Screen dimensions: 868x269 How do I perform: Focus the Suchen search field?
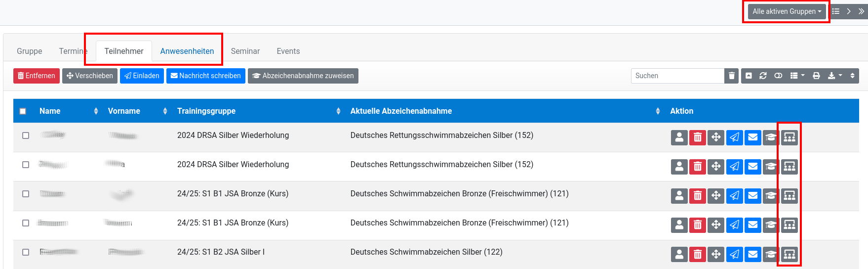pyautogui.click(x=677, y=76)
